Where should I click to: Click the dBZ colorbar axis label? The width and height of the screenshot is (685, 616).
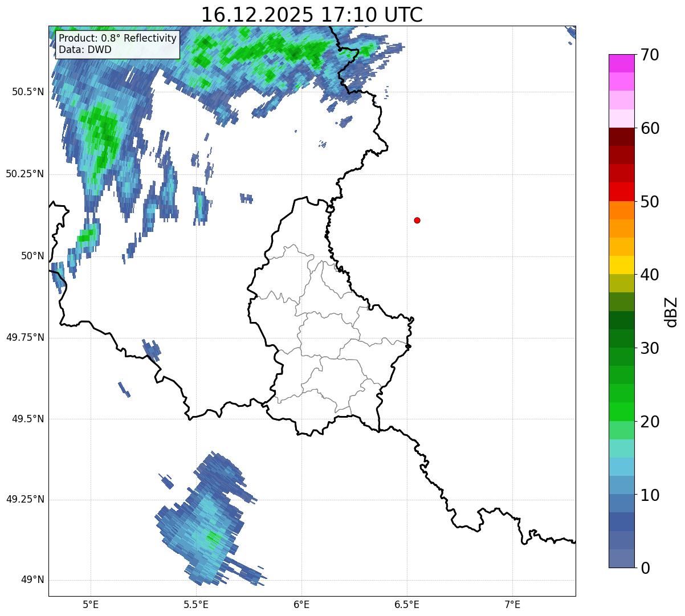(x=671, y=311)
